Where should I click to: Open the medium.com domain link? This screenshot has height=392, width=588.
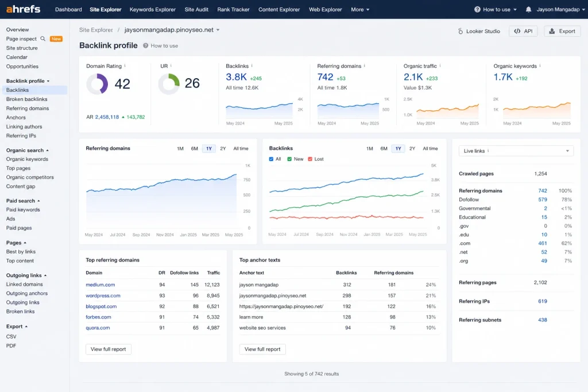(100, 285)
